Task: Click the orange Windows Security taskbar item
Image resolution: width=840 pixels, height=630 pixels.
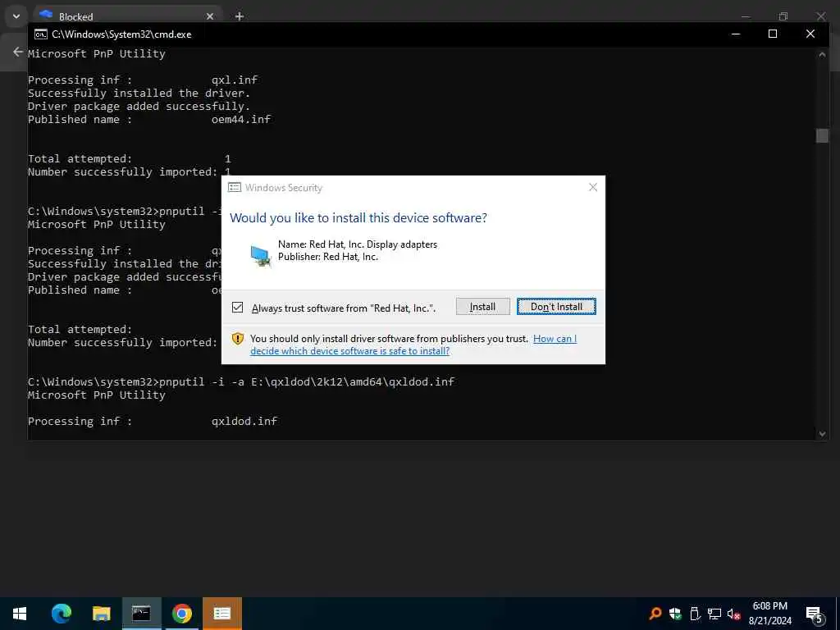Action: tap(221, 614)
